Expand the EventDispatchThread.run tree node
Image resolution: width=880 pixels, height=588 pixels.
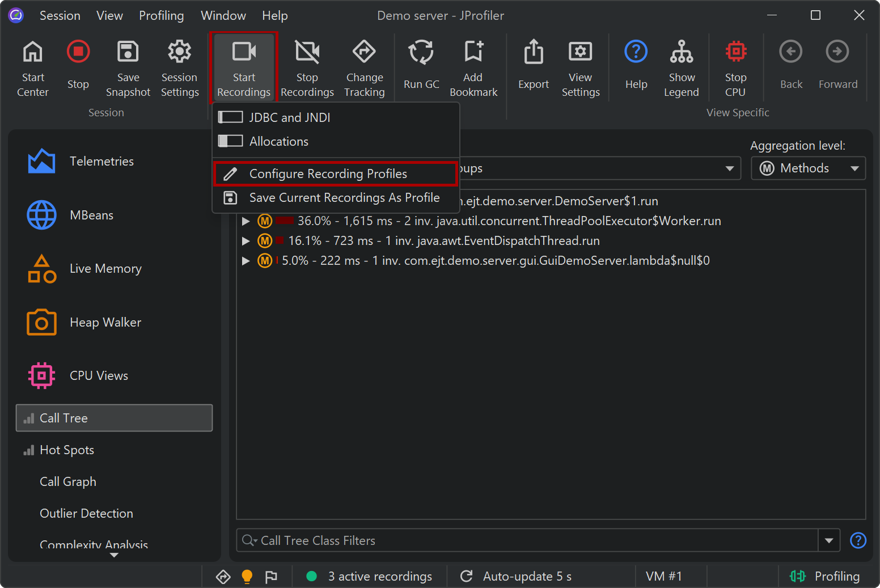246,241
